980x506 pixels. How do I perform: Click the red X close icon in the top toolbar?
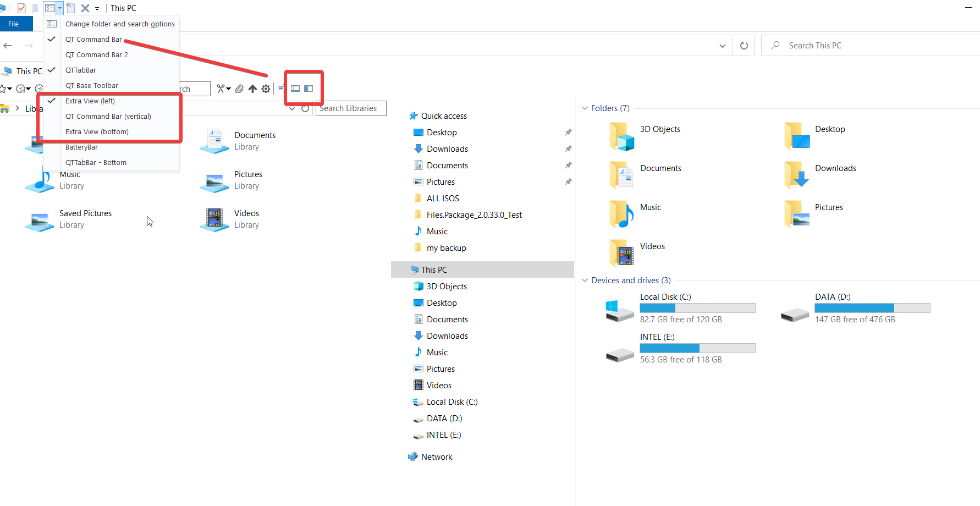click(85, 8)
